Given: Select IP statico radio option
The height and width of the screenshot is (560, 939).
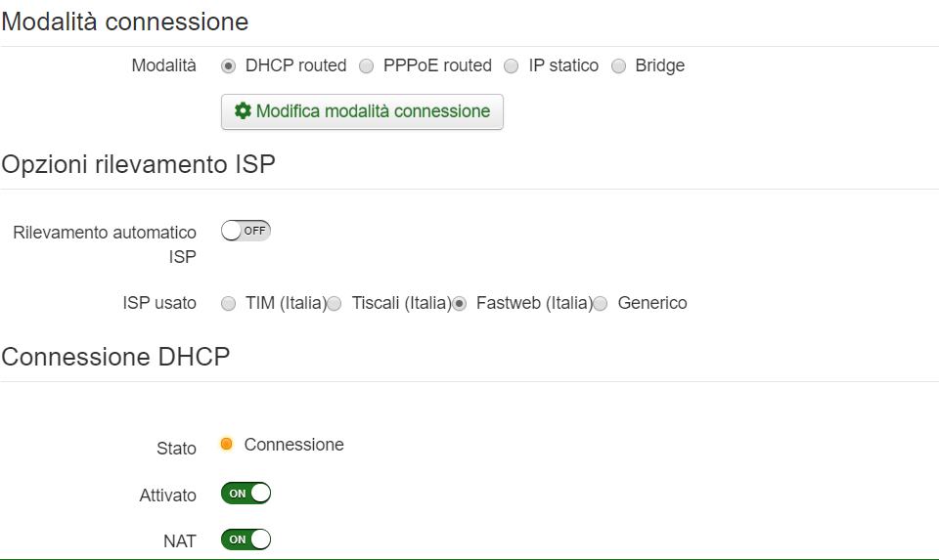Looking at the screenshot, I should pyautogui.click(x=512, y=66).
